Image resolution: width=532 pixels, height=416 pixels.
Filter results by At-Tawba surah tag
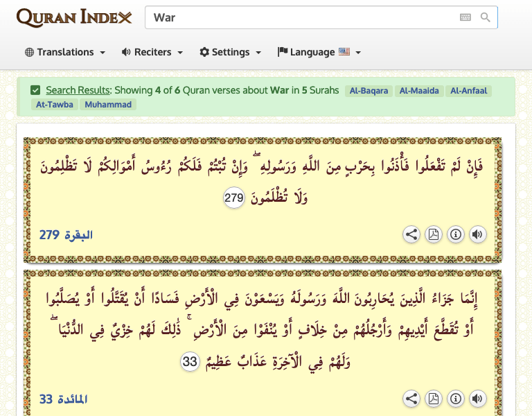54,104
